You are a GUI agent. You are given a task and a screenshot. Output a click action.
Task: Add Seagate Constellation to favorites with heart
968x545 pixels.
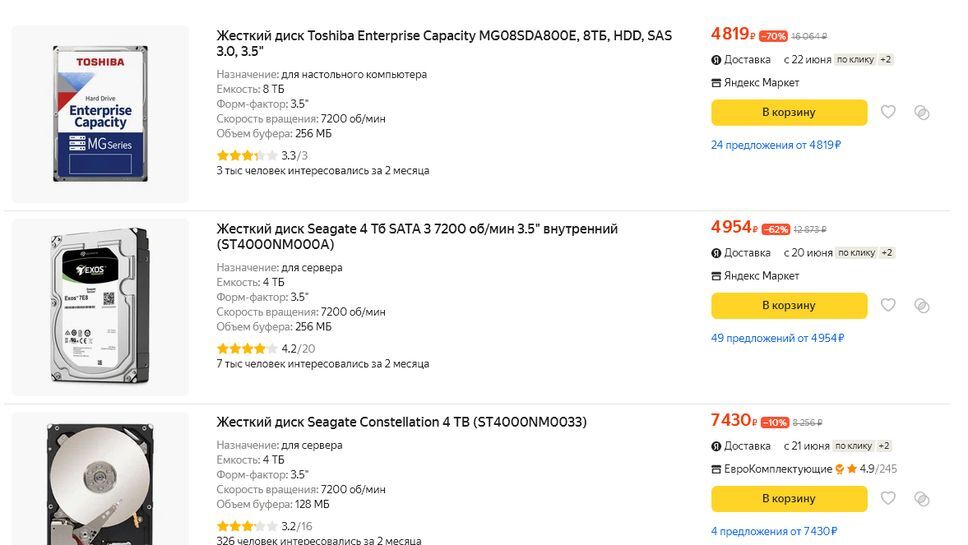tap(888, 498)
